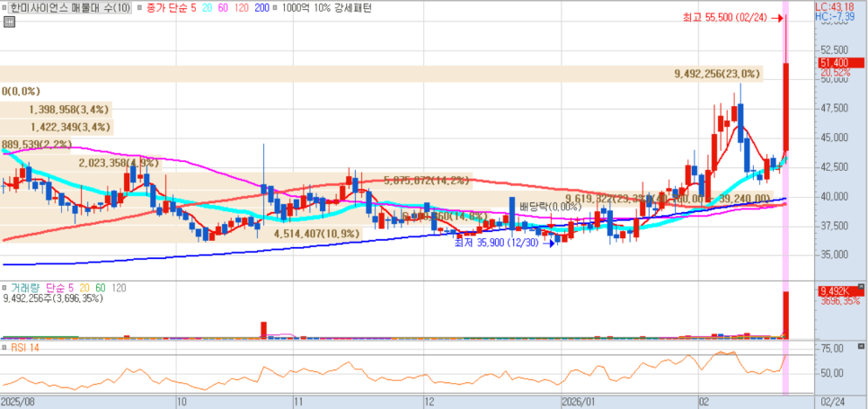
Task: Click the 2026/01 date axis label
Action: pyautogui.click(x=579, y=401)
